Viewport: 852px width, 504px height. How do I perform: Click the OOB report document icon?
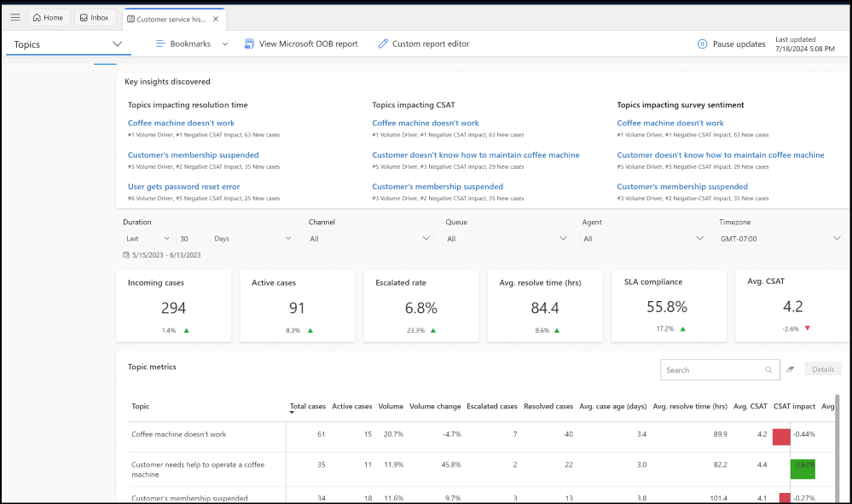249,44
